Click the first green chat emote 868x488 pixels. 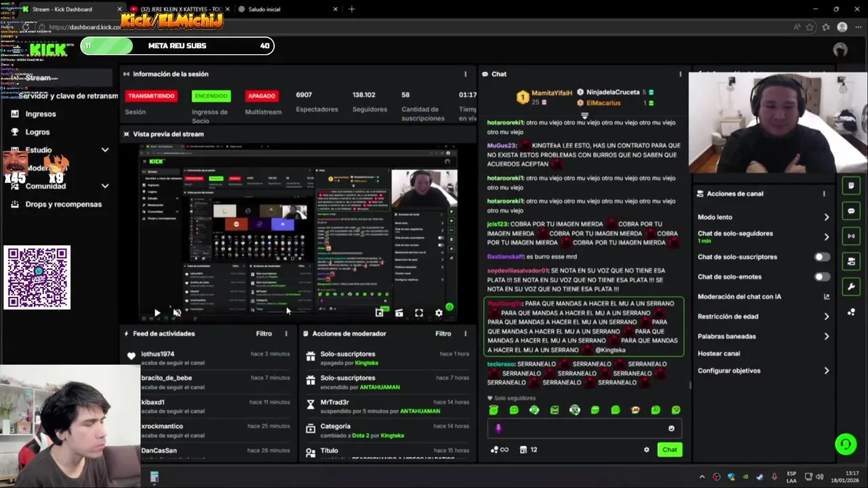click(x=494, y=410)
